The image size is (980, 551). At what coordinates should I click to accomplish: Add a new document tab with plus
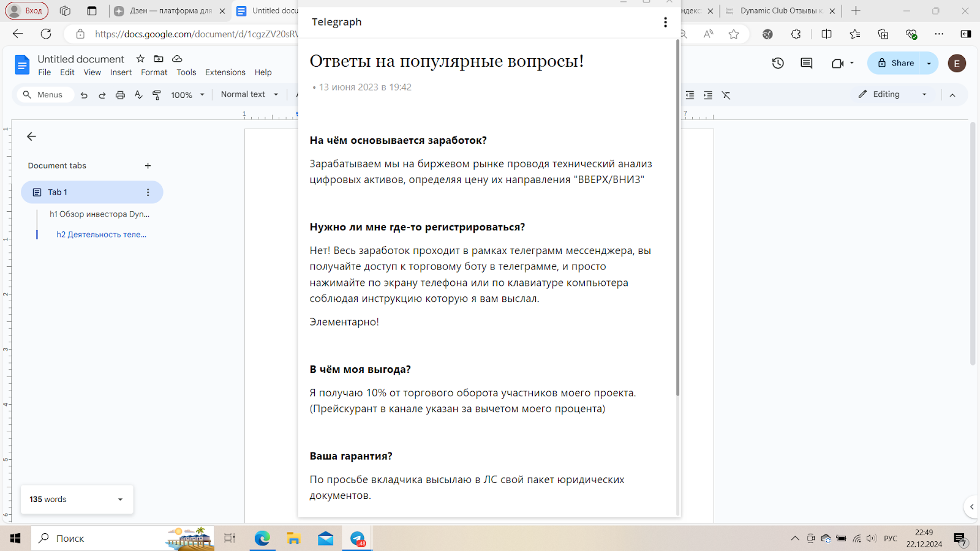click(148, 166)
